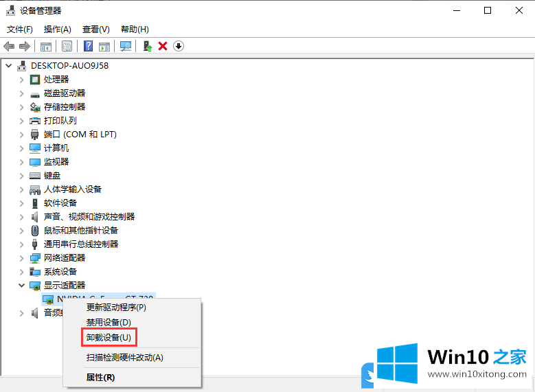Click Scan for hardware changes monitor icon
The width and height of the screenshot is (535, 392).
point(126,46)
